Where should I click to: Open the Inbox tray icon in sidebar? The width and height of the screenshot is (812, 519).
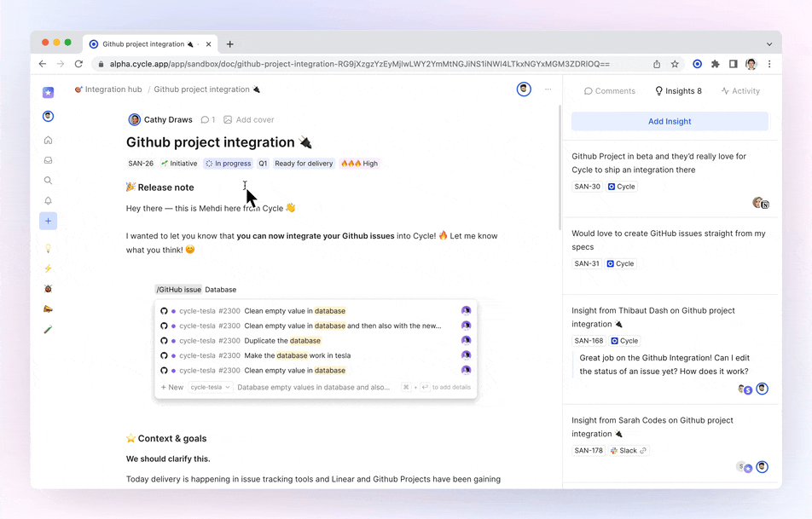(48, 160)
